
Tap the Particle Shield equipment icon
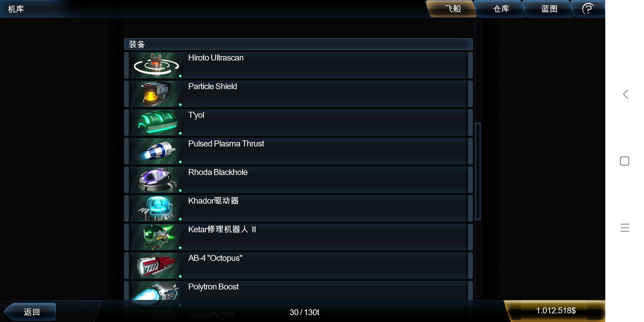click(156, 94)
